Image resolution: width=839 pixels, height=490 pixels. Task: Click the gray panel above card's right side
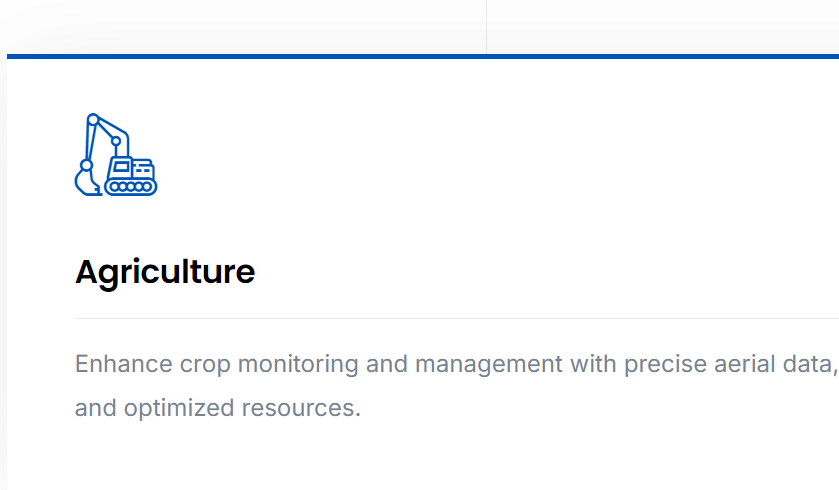point(663,27)
